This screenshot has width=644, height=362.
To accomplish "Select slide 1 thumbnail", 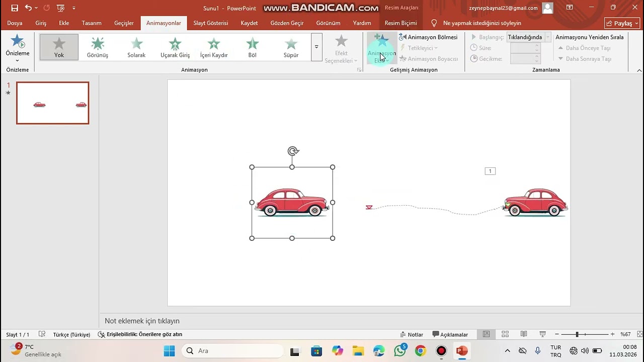I will tap(53, 103).
